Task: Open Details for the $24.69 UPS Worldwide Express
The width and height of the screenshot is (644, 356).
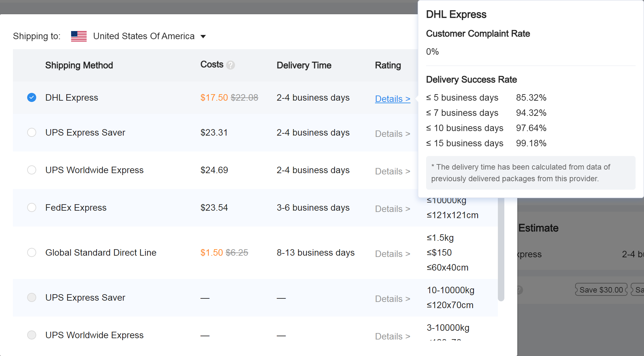Action: pyautogui.click(x=392, y=171)
